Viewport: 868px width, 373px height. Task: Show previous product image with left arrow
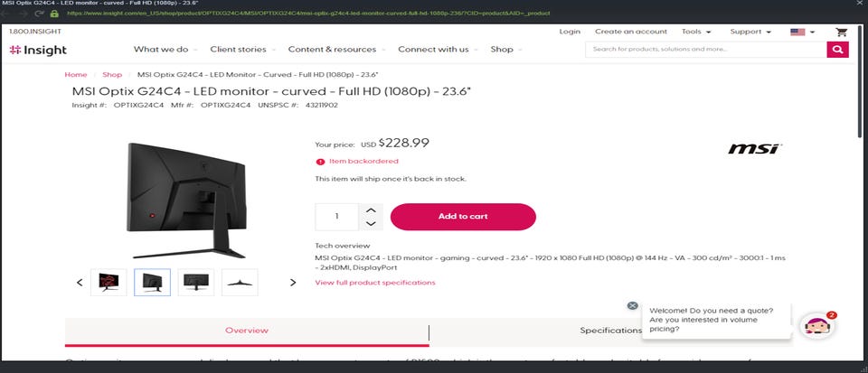(x=80, y=283)
